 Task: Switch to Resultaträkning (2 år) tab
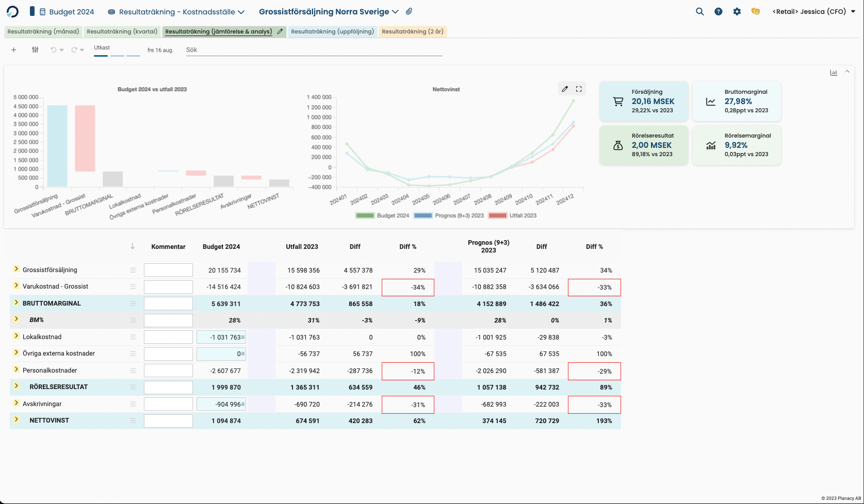click(413, 31)
